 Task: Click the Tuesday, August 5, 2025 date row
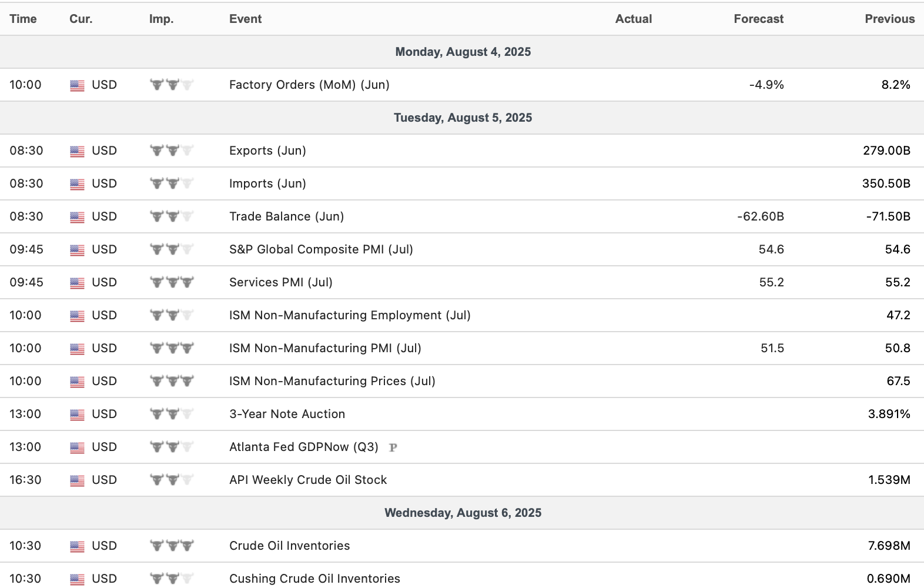[463, 118]
